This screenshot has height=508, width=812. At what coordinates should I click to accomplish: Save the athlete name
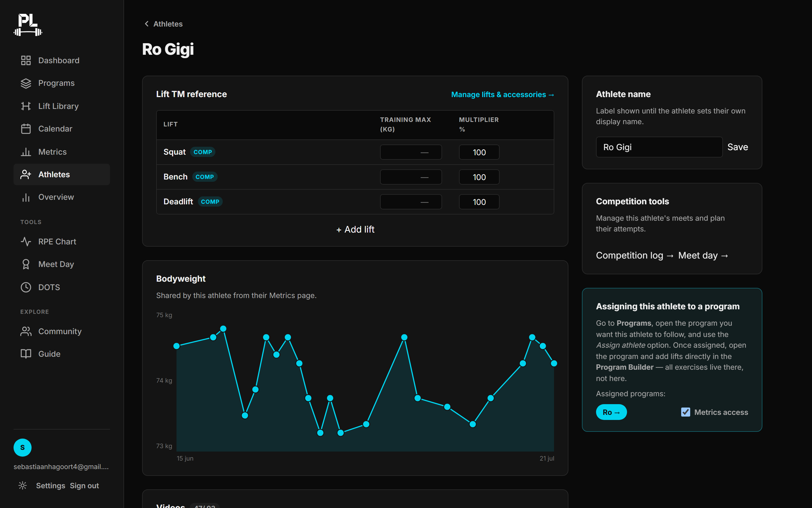pos(738,147)
